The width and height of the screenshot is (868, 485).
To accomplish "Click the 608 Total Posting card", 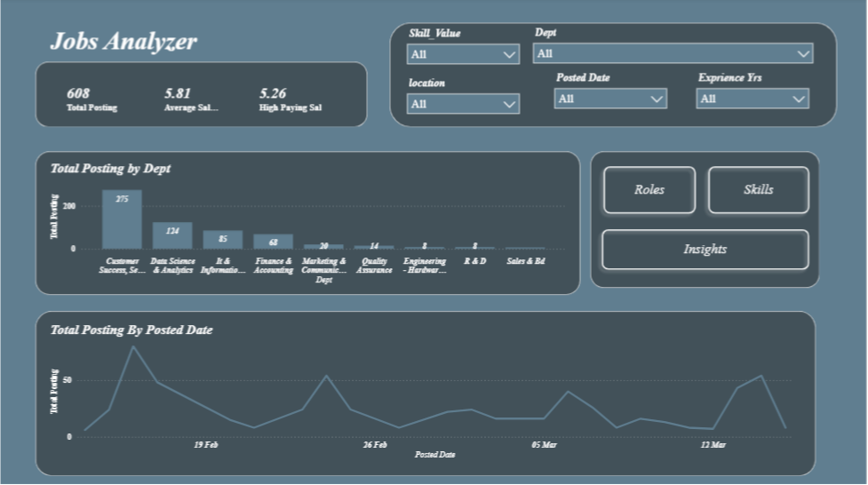I will (92, 99).
